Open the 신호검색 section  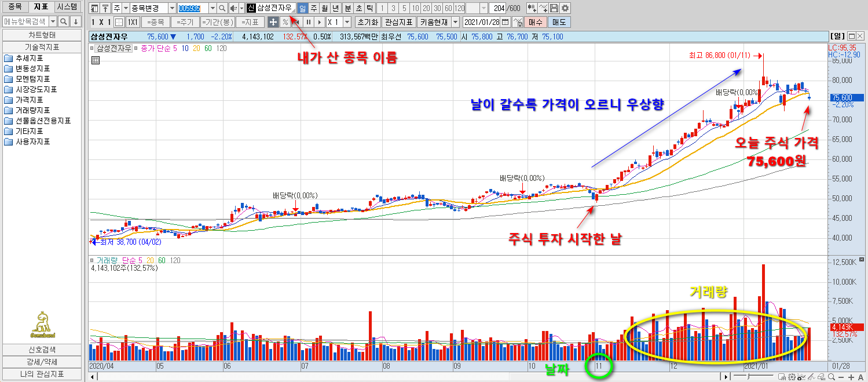point(42,350)
